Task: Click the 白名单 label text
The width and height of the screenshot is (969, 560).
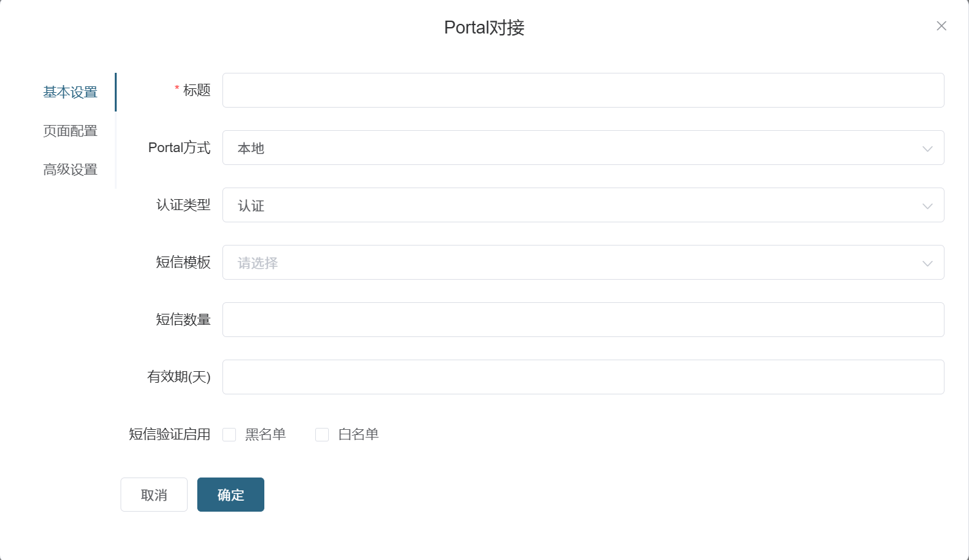Action: point(358,434)
